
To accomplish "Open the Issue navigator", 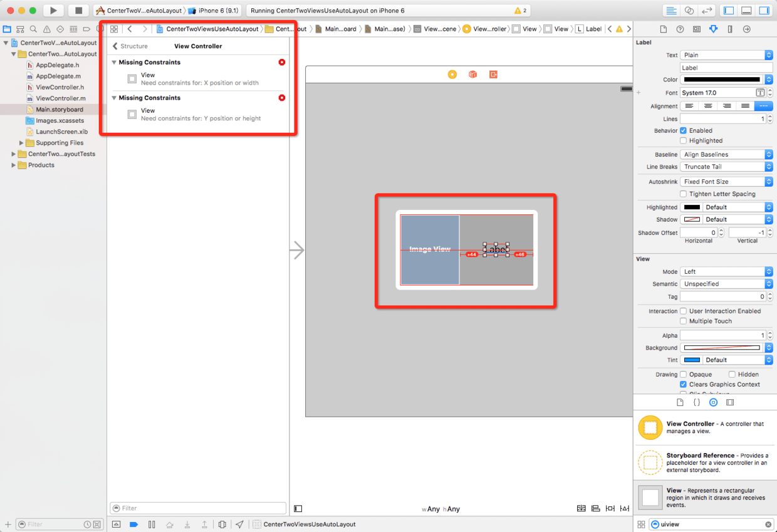I will tap(46, 29).
